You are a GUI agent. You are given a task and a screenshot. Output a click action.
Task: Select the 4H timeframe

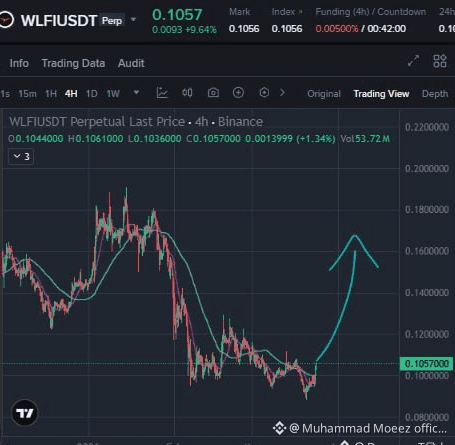(71, 94)
